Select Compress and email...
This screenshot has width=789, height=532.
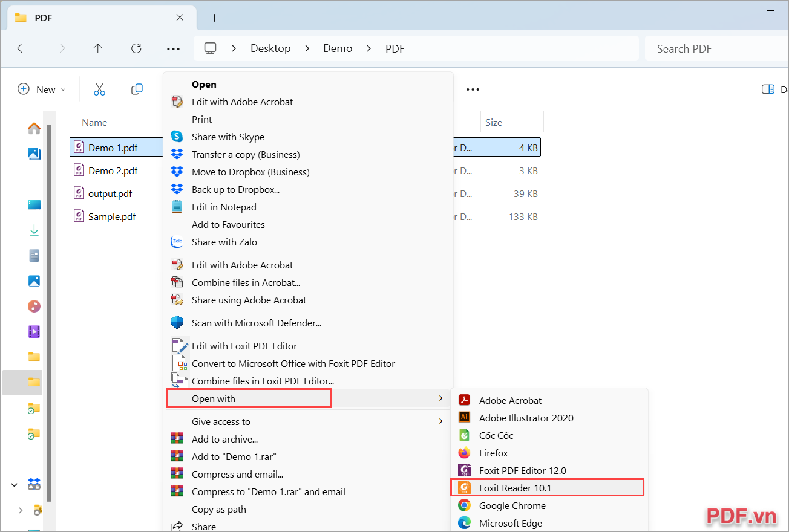[237, 474]
